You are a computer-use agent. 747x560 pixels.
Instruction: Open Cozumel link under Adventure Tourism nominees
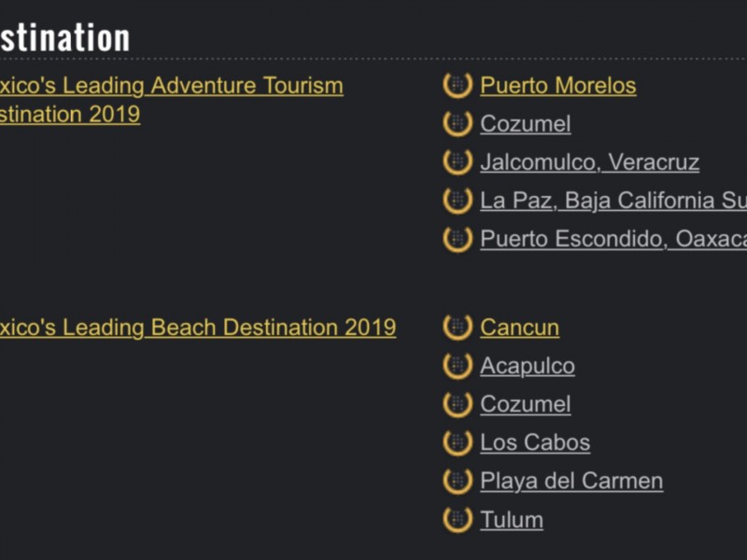pos(525,124)
